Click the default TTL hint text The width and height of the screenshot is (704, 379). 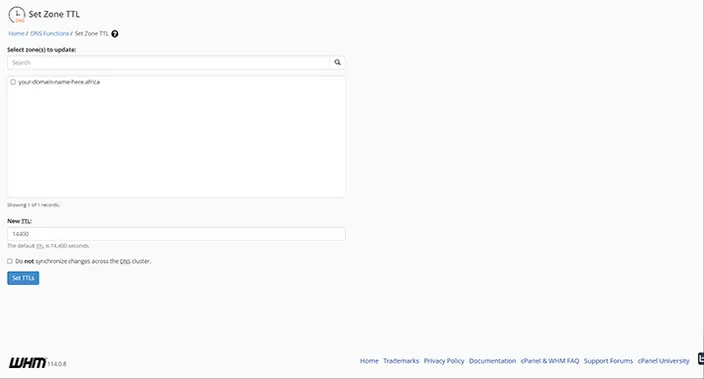(x=48, y=246)
